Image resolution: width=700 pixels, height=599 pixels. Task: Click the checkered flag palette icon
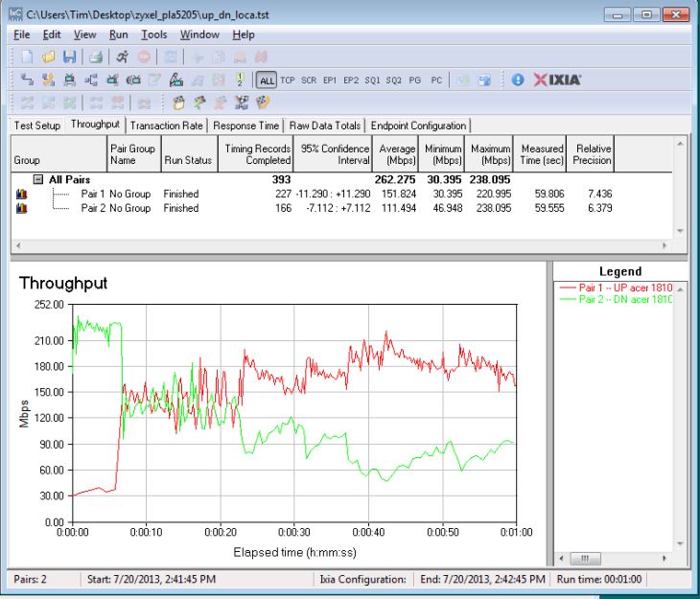tap(263, 104)
